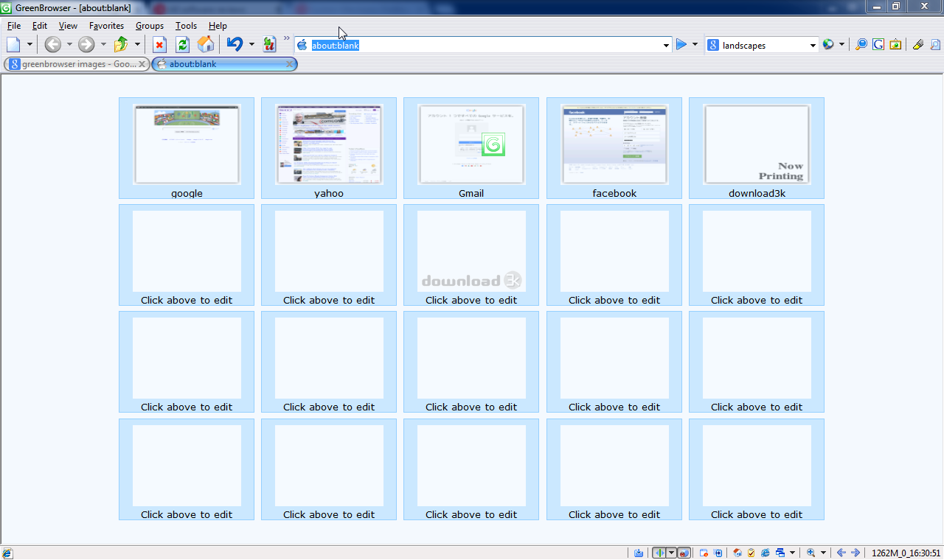
Task: Click the Back navigation arrow button
Action: pyautogui.click(x=52, y=45)
